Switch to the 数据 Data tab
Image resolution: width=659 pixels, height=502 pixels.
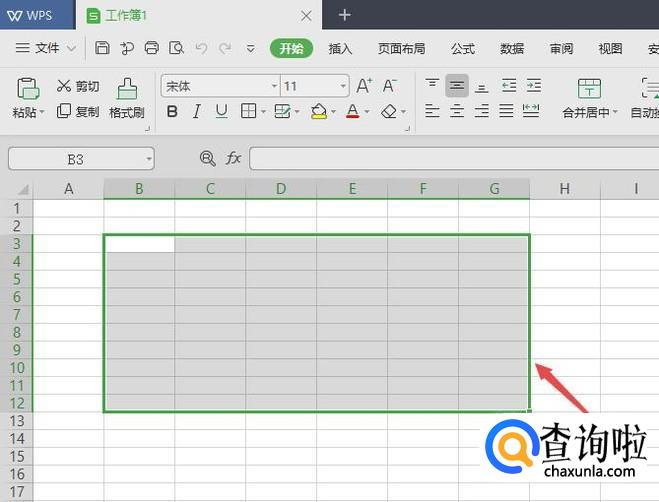(512, 49)
